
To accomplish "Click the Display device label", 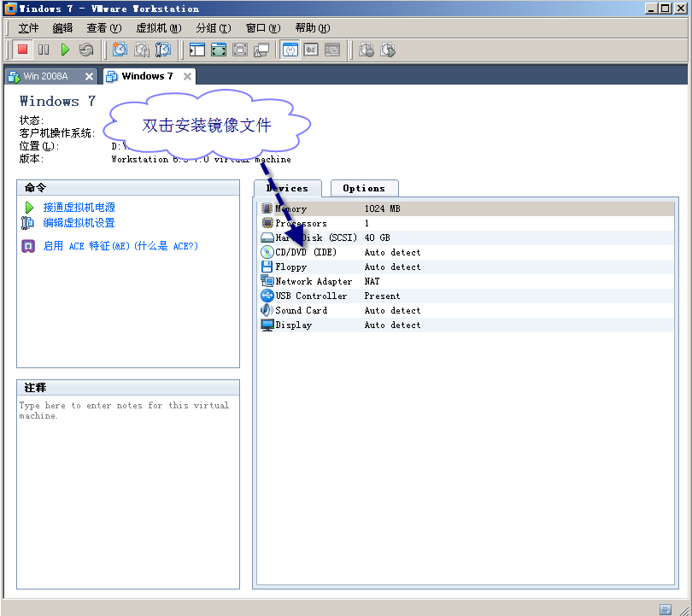I will [294, 325].
